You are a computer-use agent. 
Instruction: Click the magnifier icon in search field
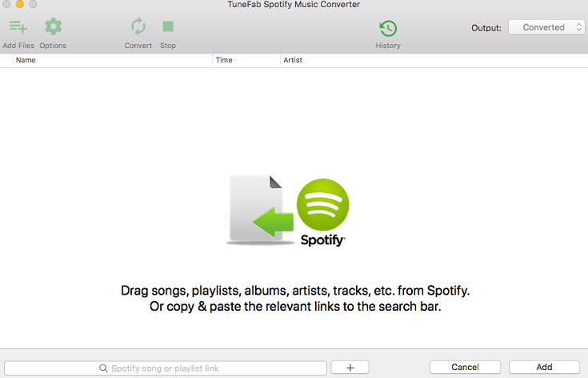coord(103,368)
